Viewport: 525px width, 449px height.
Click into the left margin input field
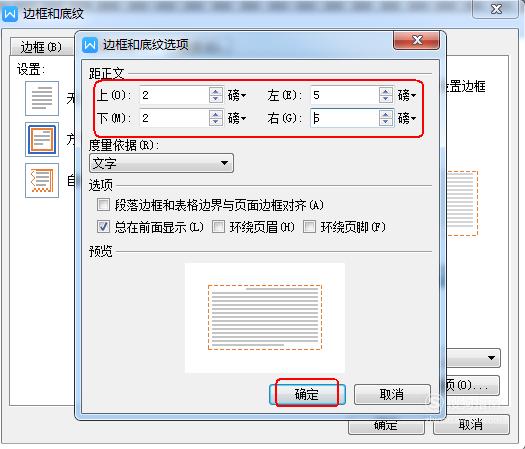pyautogui.click(x=344, y=95)
